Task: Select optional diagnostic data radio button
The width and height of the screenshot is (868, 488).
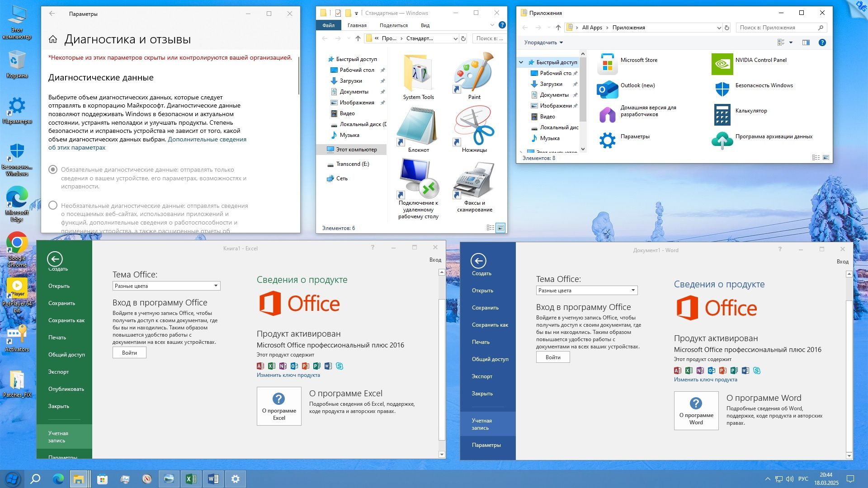Action: 53,206
